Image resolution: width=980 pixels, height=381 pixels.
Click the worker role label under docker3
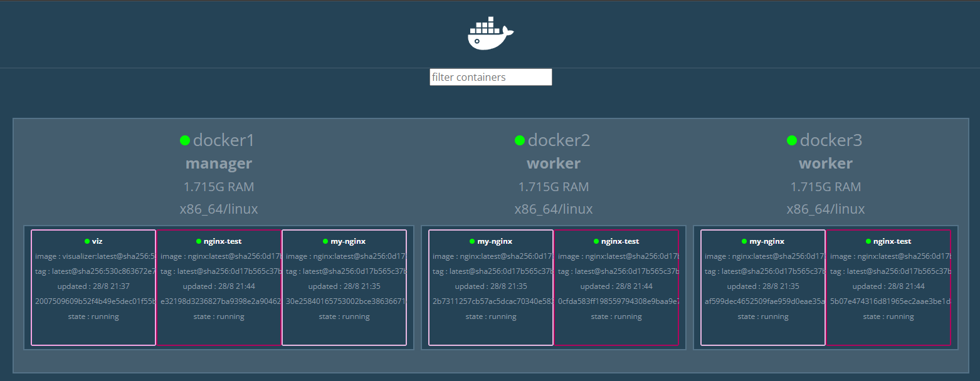pyautogui.click(x=826, y=164)
